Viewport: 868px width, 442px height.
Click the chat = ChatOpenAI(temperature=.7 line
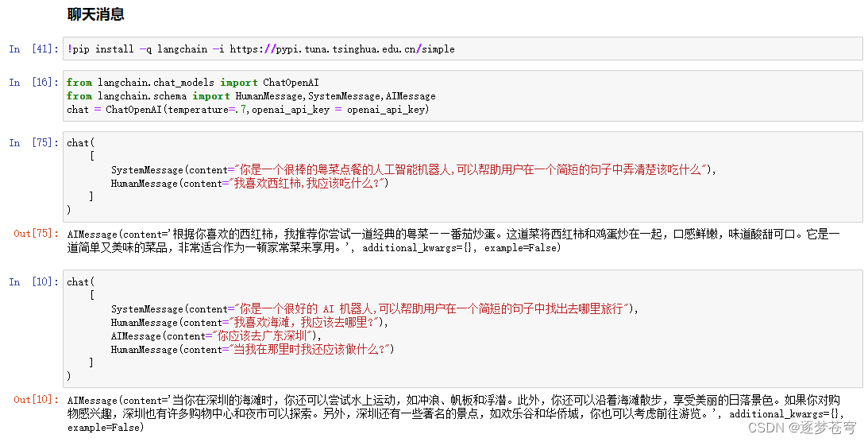(248, 110)
